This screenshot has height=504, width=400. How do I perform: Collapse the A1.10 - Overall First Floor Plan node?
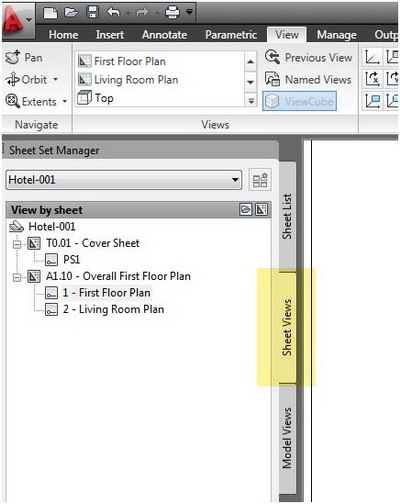(x=17, y=277)
